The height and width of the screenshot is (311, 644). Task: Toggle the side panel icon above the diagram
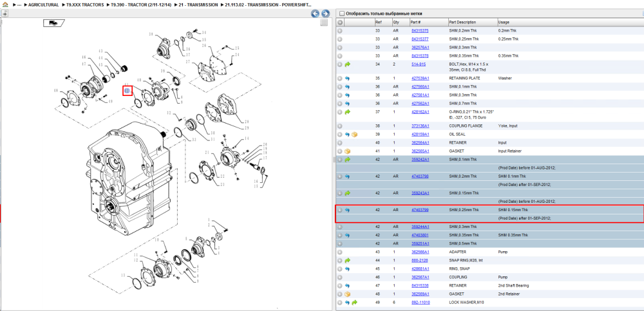point(5,14)
